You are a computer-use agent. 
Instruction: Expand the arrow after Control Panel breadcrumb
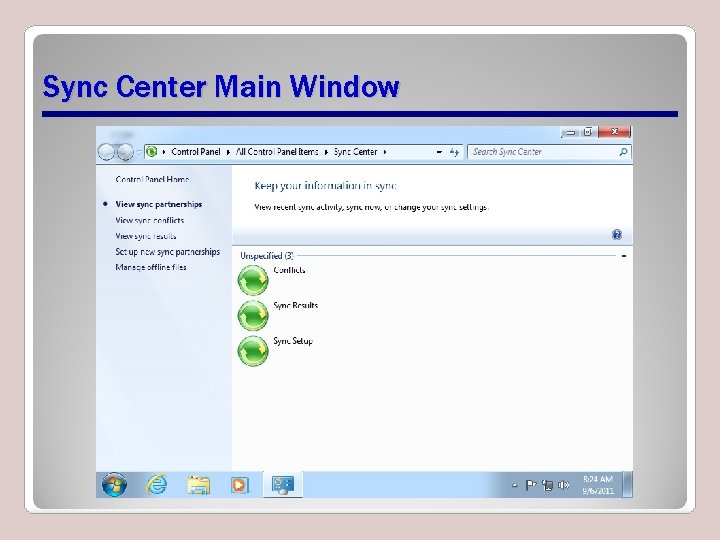[x=228, y=152]
